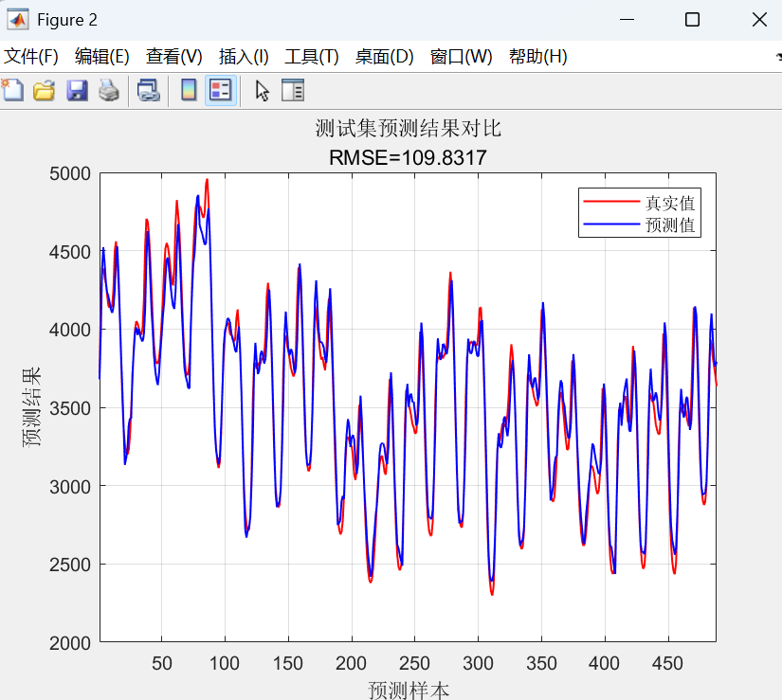Click the x-axis tick label 250
Screen dimensions: 782x700
click(x=414, y=663)
